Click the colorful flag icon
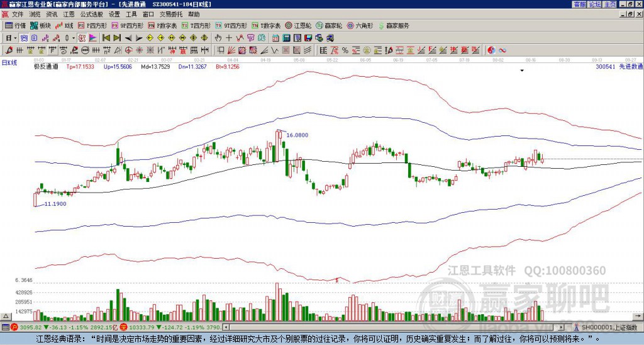 [93, 38]
